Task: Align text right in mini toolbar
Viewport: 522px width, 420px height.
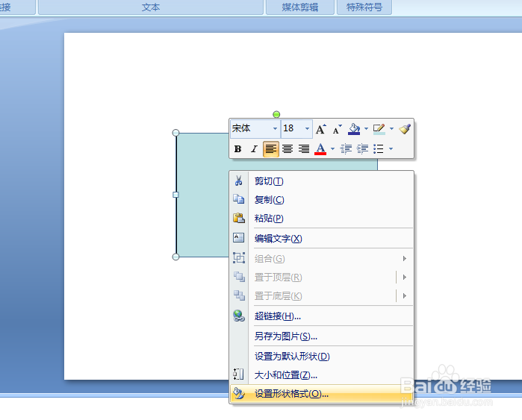Action: click(304, 149)
